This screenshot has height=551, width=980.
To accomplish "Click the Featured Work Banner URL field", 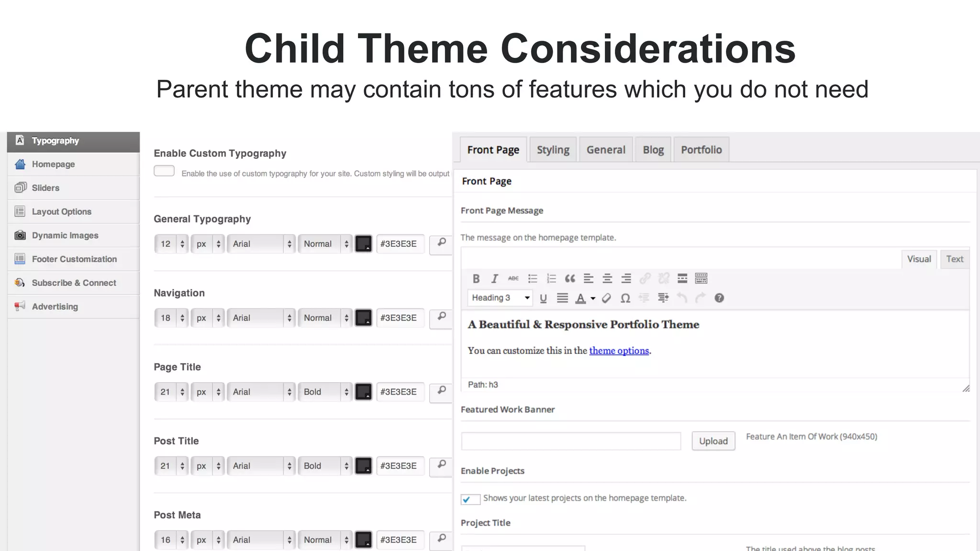I will [x=571, y=441].
